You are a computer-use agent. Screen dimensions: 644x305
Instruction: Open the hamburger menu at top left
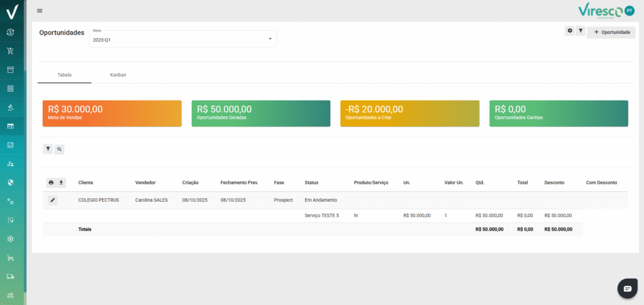point(40,11)
